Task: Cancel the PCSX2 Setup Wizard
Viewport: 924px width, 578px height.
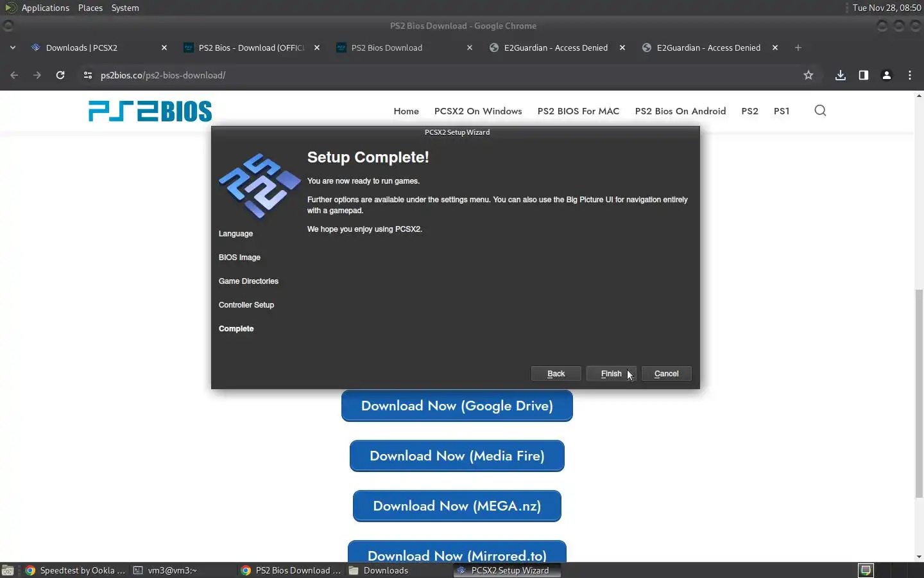Action: pos(667,374)
